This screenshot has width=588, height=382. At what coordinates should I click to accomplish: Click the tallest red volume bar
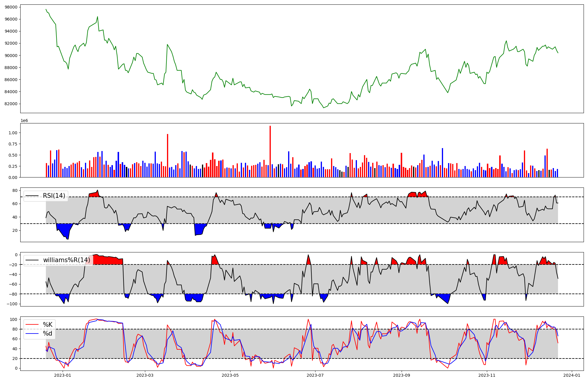coord(270,151)
